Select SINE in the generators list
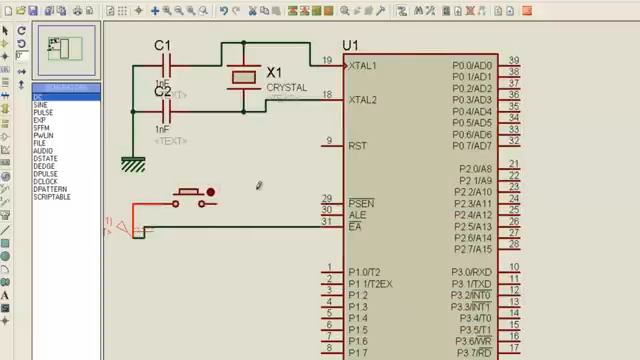Screen dimensions: 640x360 tap(40, 105)
